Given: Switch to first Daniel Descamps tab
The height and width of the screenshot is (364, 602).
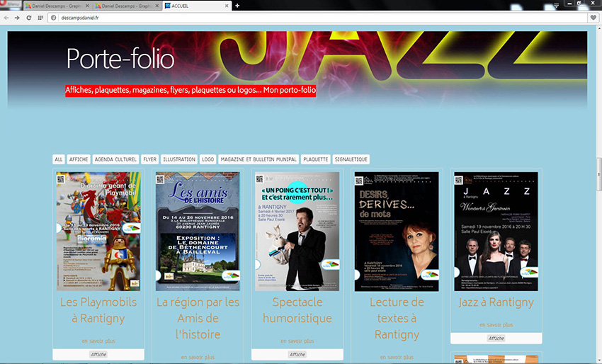Looking at the screenshot, I should tap(57, 6).
